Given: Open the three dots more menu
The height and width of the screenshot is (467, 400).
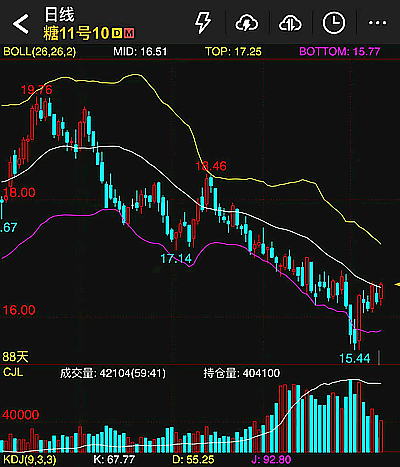Looking at the screenshot, I should click(x=377, y=23).
